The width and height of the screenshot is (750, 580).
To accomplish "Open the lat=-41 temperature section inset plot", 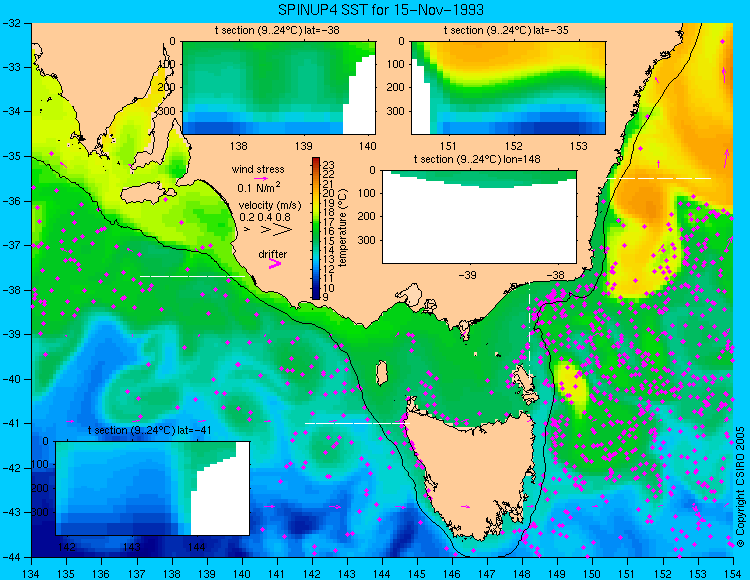I will coord(153,488).
